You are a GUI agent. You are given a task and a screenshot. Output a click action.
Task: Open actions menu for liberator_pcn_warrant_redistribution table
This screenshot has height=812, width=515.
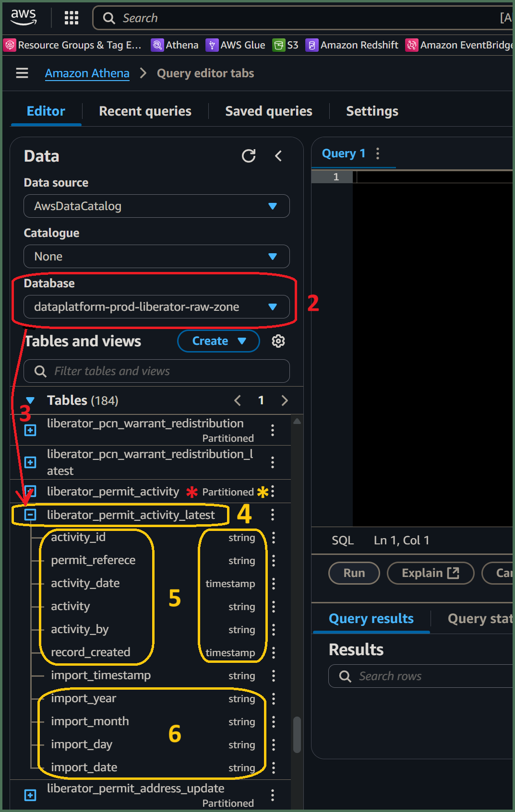273,430
